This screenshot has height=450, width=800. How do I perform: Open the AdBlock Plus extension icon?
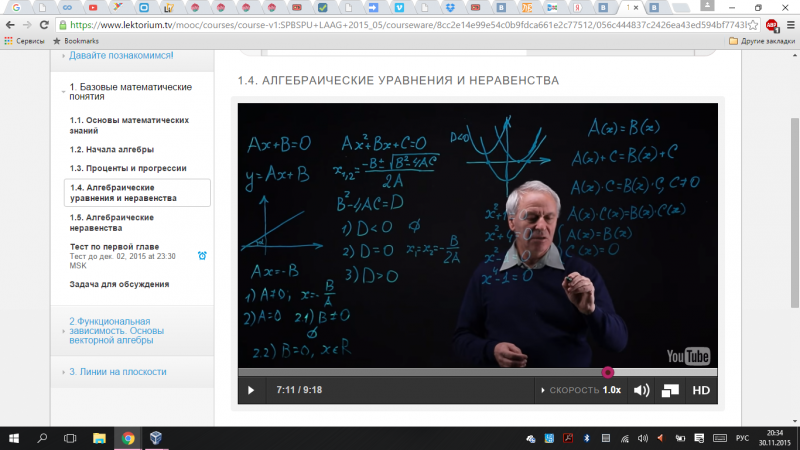tap(771, 25)
